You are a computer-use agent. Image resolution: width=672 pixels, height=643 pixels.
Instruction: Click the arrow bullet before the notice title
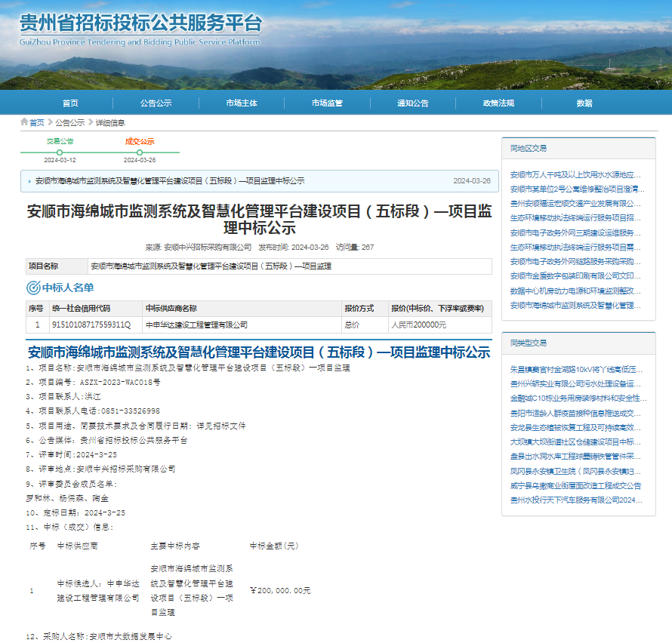pos(29,181)
